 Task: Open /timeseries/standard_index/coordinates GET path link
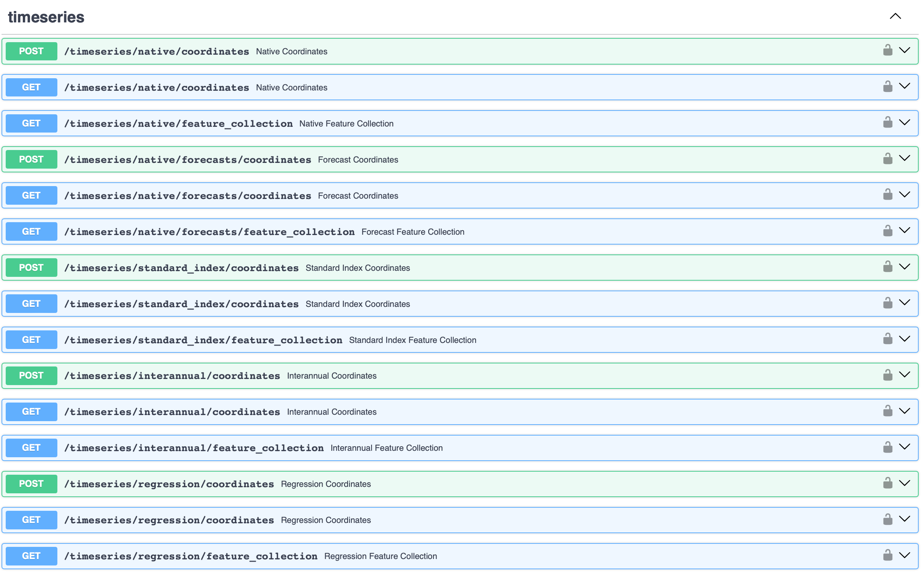click(181, 304)
